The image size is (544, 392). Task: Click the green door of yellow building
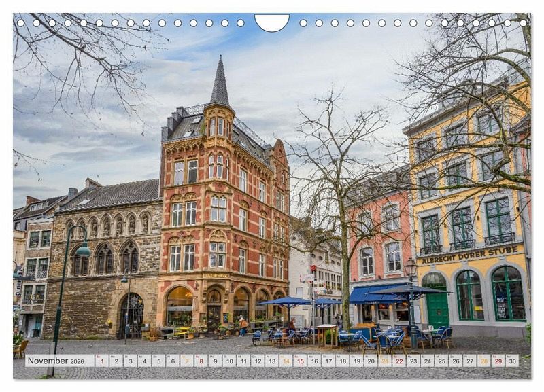[x=437, y=308]
